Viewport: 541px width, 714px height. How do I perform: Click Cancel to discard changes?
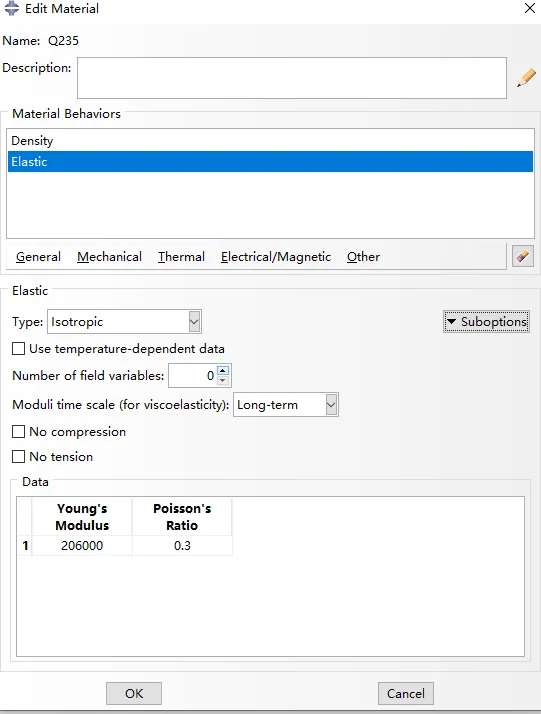(406, 694)
